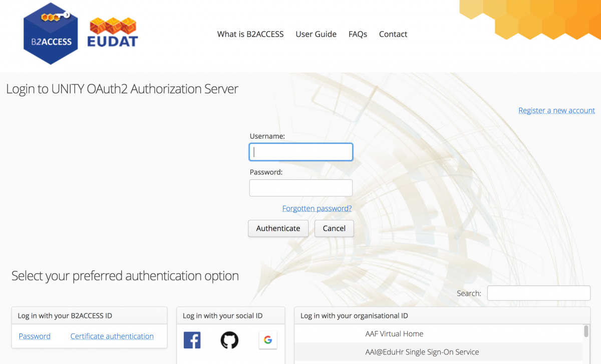Select AAI@EduHr Single Sign-On Service
601x364 pixels.
click(x=422, y=352)
